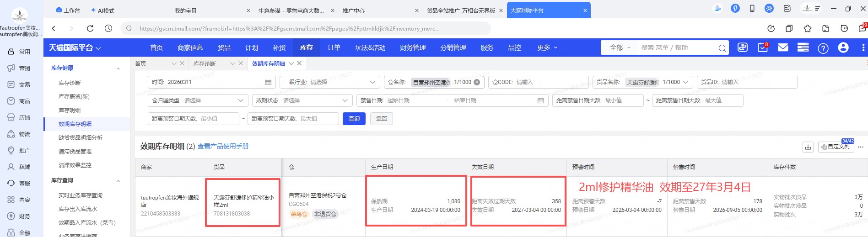
Task: Open 库存明细 in the left menu
Action: [70, 110]
